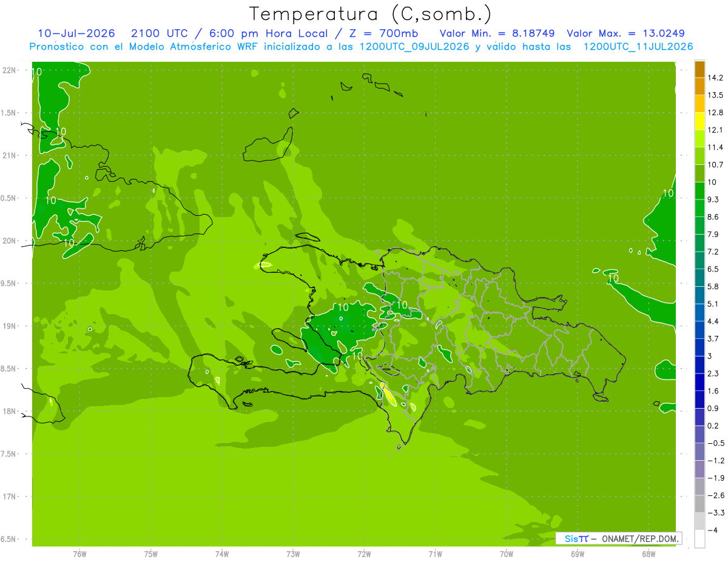The image size is (728, 562).
Task: Click the '5.1' colorbar value
Action: pyautogui.click(x=713, y=304)
